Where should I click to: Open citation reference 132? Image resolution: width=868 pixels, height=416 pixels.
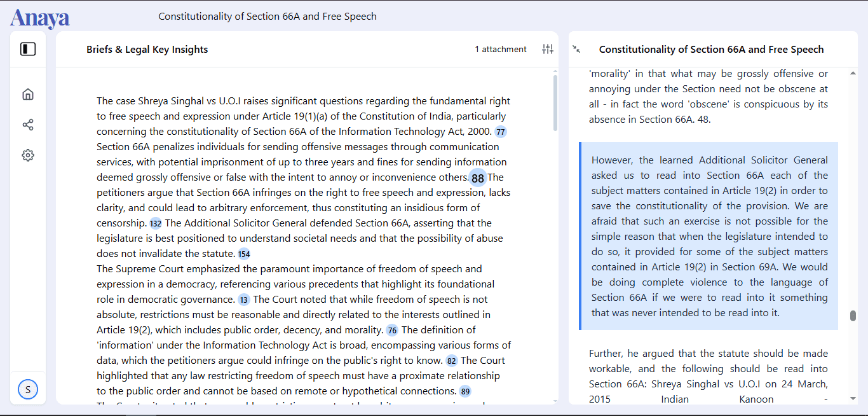pos(156,223)
